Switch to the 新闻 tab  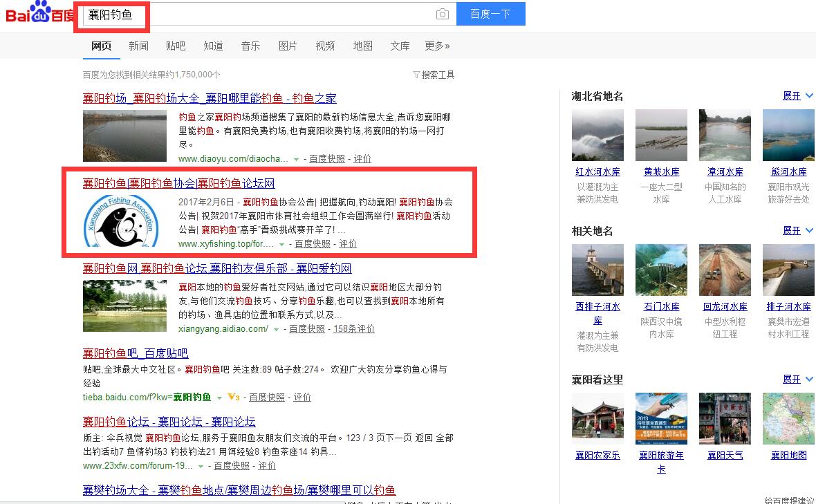[138, 46]
